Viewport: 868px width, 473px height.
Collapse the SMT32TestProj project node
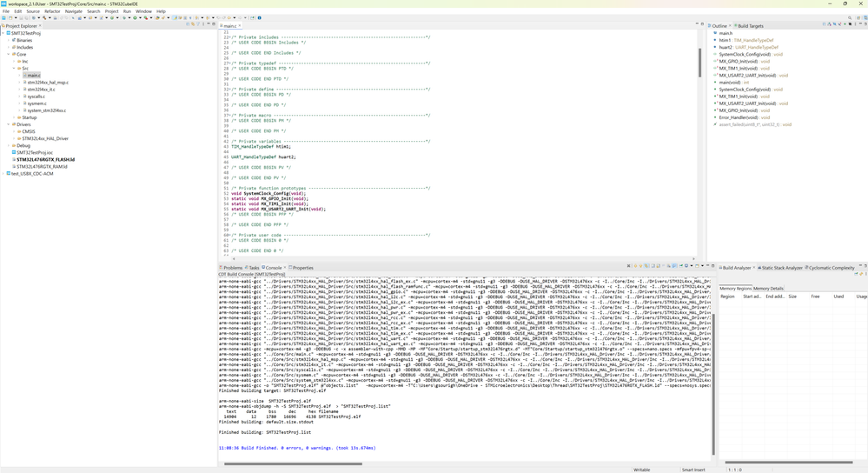pyautogui.click(x=3, y=33)
